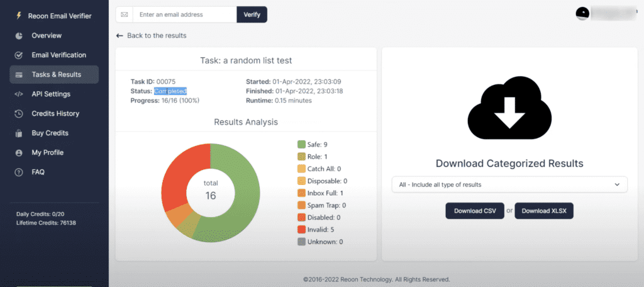Viewport: 644px width, 287px height.
Task: Open the result type dropdown
Action: 509,184
